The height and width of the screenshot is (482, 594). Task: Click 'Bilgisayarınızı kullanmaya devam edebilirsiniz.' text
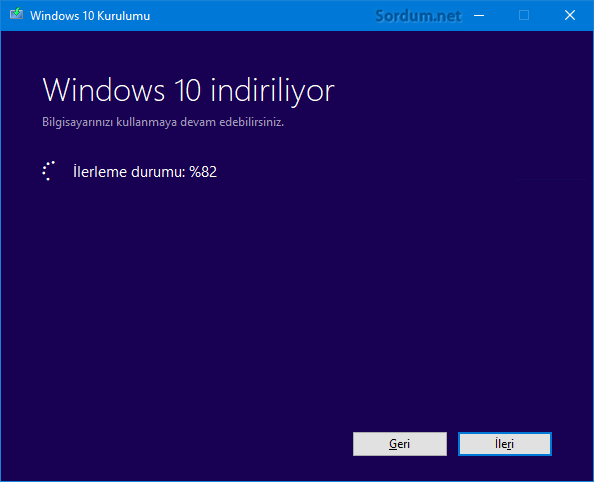point(163,122)
